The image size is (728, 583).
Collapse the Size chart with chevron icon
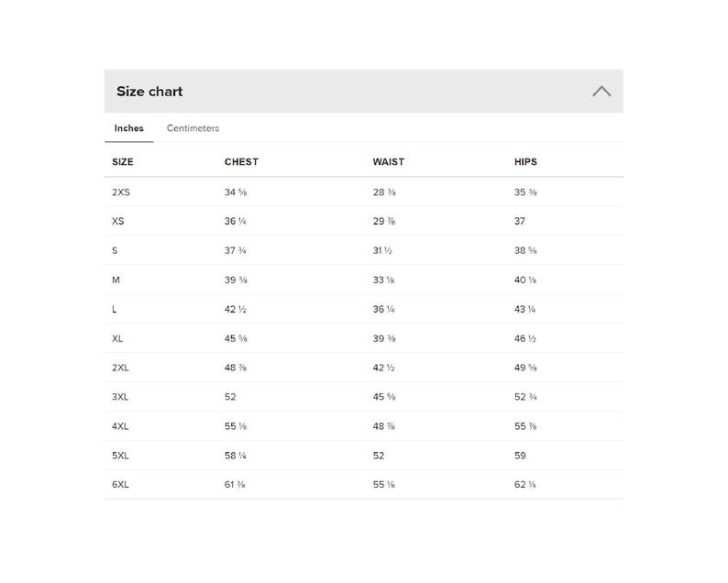pyautogui.click(x=601, y=92)
